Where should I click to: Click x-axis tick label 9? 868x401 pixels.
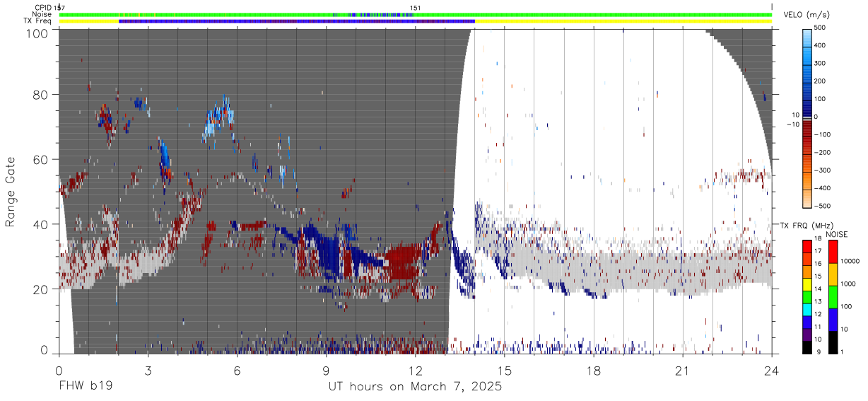pos(326,371)
